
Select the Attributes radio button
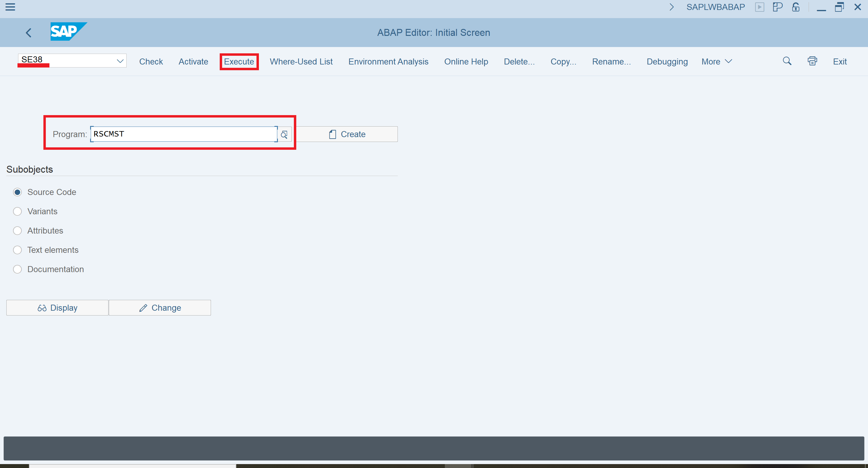[17, 231]
